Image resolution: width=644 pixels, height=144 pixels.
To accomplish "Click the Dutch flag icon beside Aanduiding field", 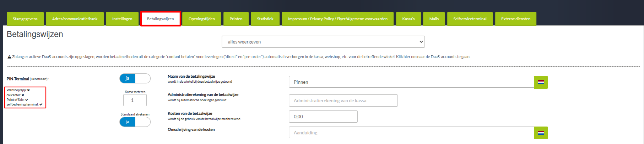I will click(x=541, y=133).
